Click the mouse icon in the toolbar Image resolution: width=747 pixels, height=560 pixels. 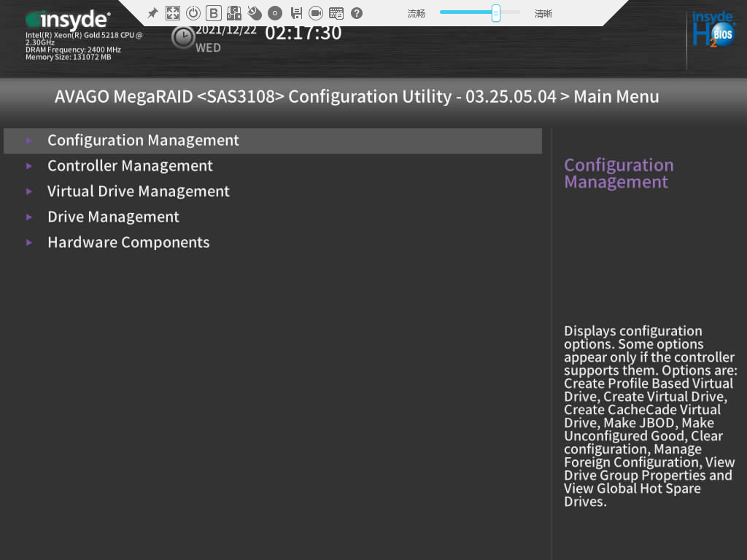point(255,13)
